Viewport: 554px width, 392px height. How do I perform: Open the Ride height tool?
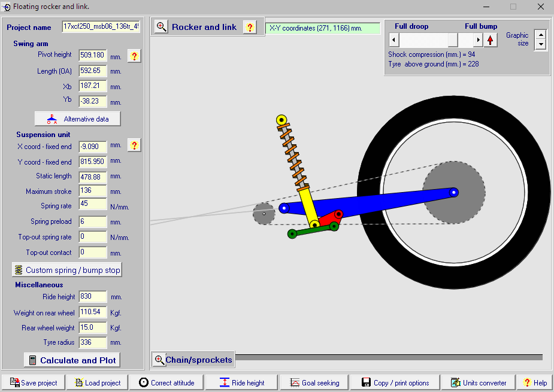[x=242, y=382]
